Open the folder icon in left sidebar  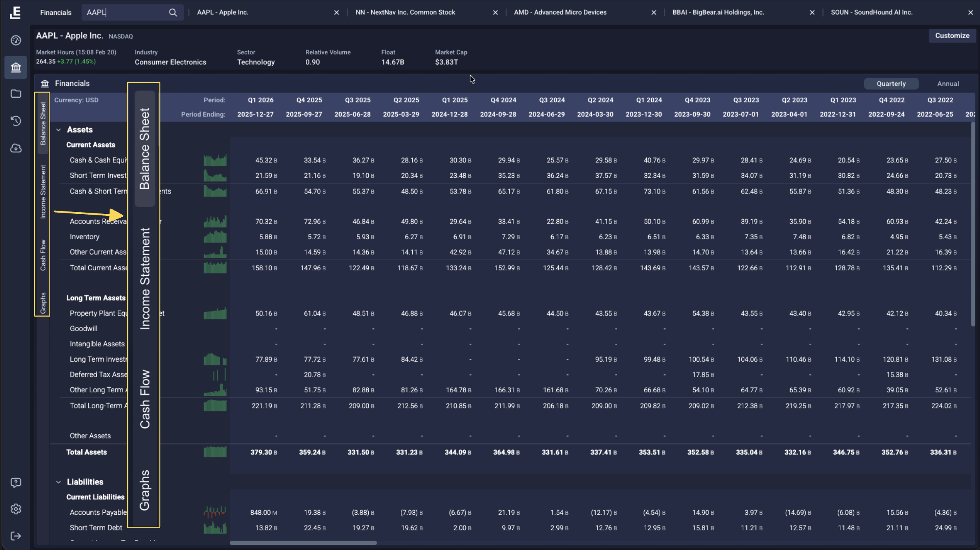(16, 94)
